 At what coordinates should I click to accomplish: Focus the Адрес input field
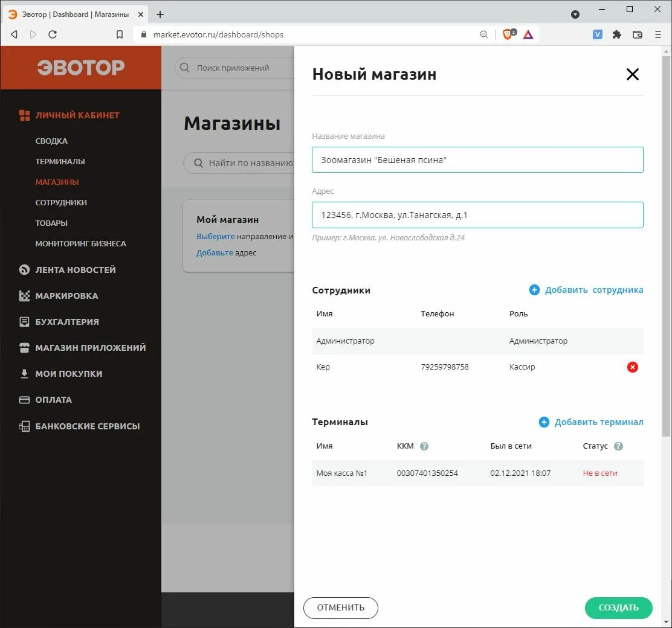coord(477,215)
